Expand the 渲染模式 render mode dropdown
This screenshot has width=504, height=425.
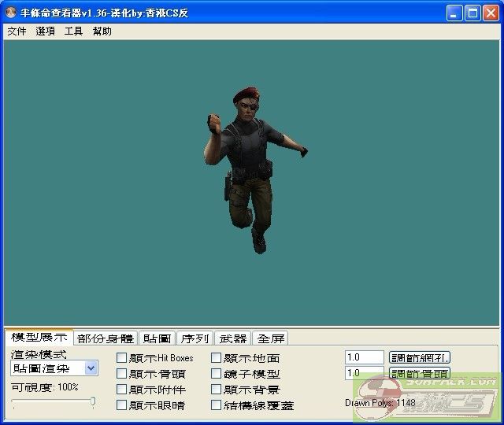[x=91, y=368]
